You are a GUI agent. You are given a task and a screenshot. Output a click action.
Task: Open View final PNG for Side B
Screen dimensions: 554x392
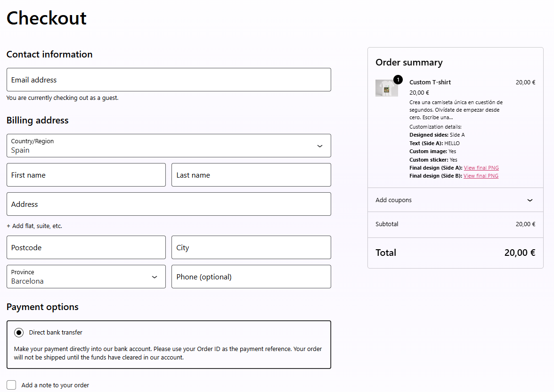(481, 176)
